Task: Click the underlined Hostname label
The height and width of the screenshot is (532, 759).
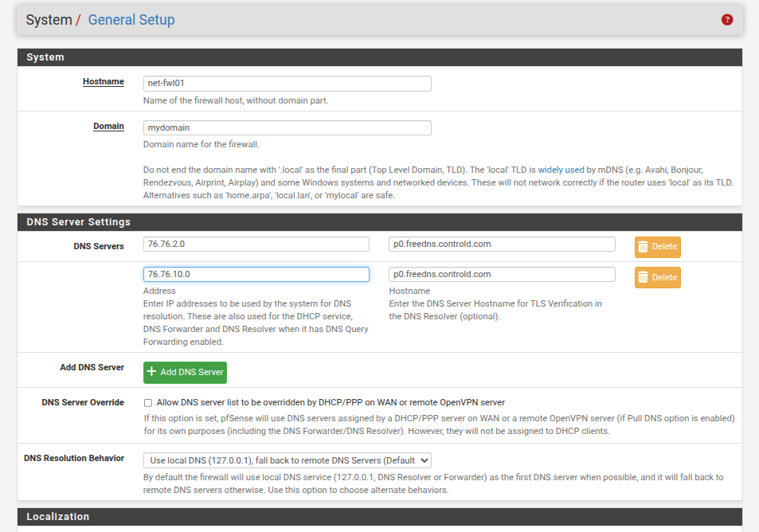Action: (x=104, y=82)
